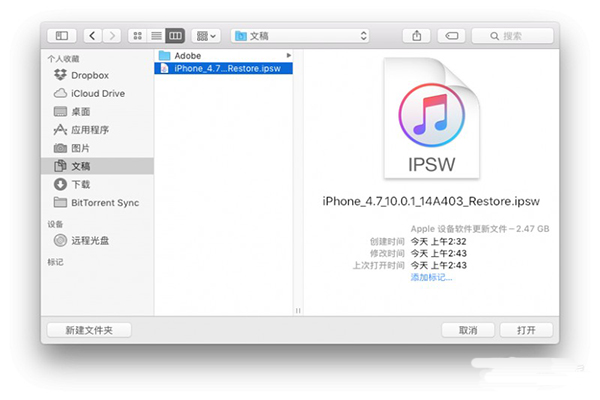This screenshot has width=600, height=400.
Task: Open Dropbox in the sidebar
Action: click(x=90, y=75)
